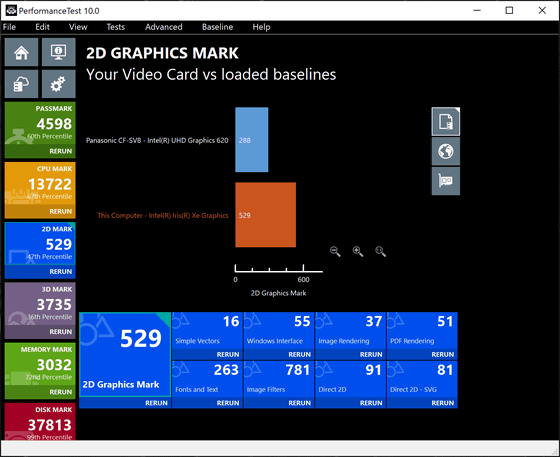The image size is (560, 457).
Task: Select the Fonts and Text result tile
Action: point(207,379)
